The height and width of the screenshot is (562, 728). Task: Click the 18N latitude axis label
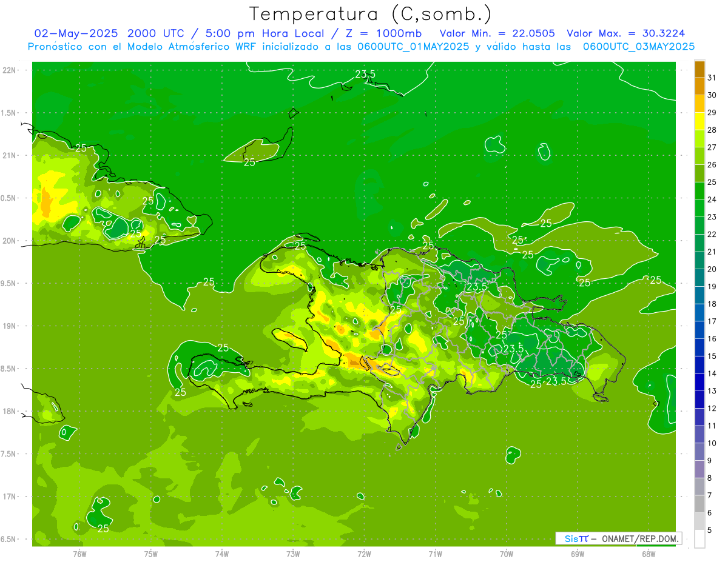point(10,411)
